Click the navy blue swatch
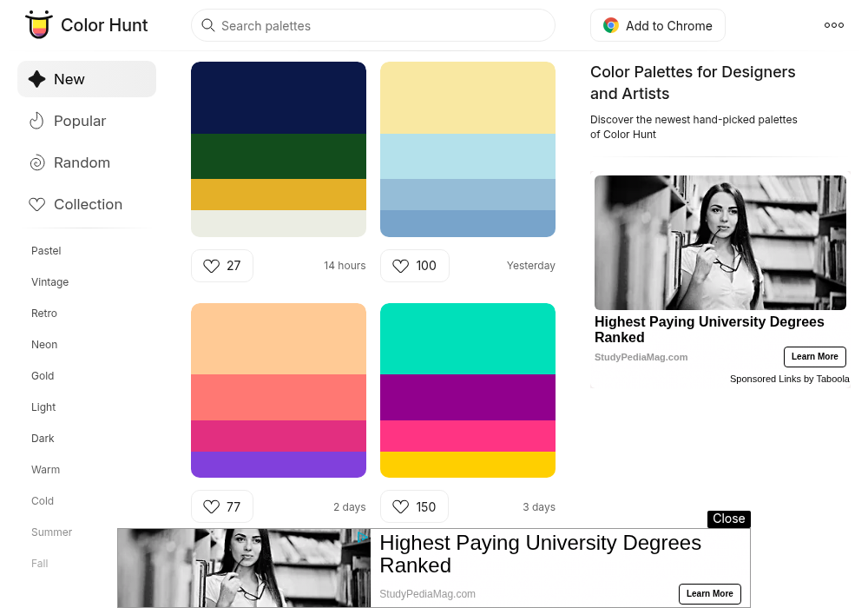 click(279, 97)
